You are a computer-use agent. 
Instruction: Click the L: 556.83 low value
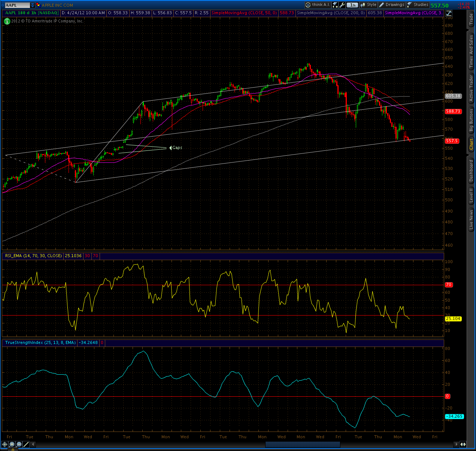pos(162,13)
